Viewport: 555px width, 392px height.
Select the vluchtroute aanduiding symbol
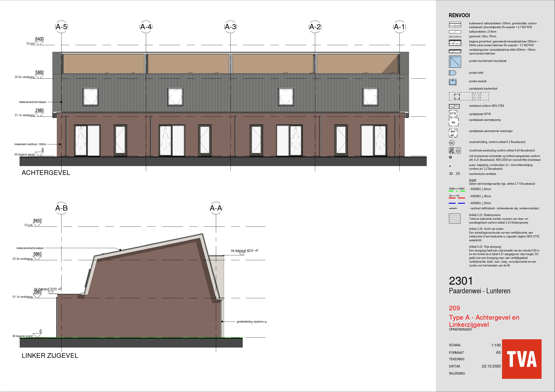455,151
